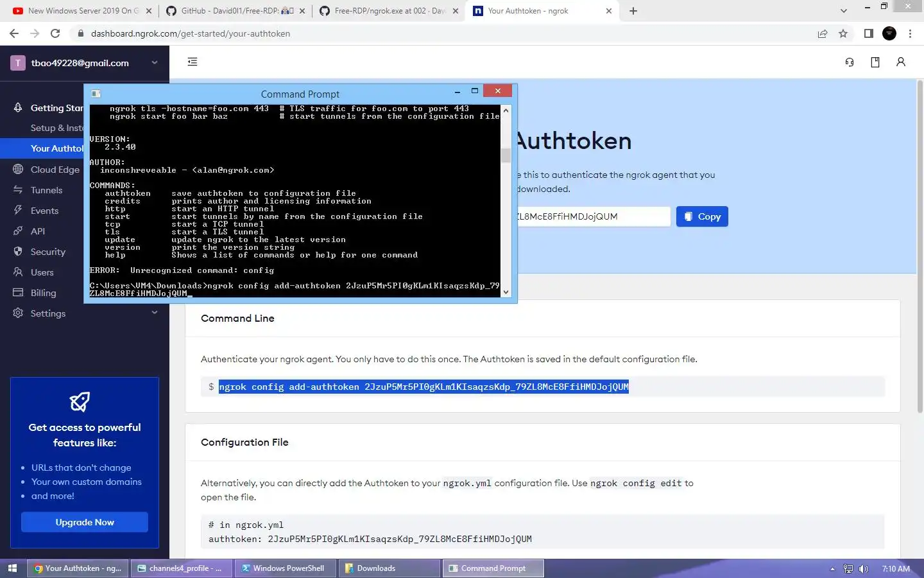
Task: Open the Events sidebar section
Action: [x=44, y=211]
